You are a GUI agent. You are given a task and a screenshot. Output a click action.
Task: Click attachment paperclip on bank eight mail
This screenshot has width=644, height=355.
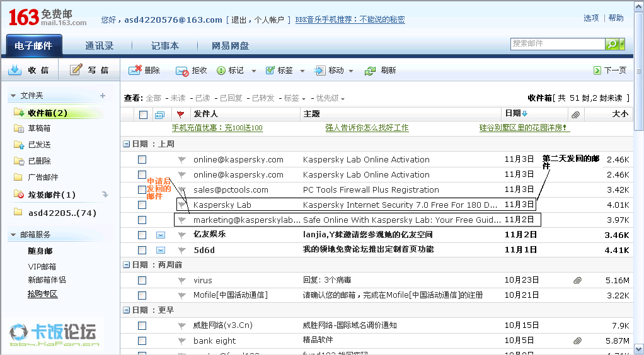click(577, 341)
